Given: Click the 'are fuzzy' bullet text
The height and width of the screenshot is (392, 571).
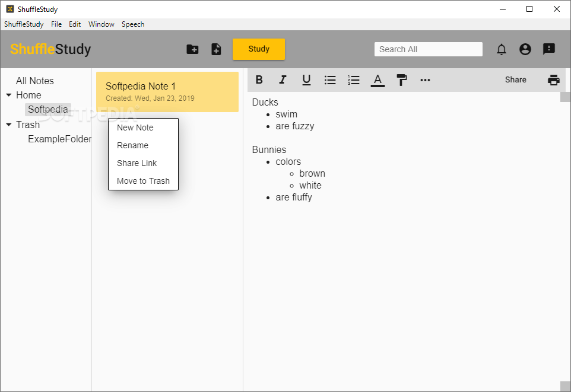Looking at the screenshot, I should pos(294,126).
